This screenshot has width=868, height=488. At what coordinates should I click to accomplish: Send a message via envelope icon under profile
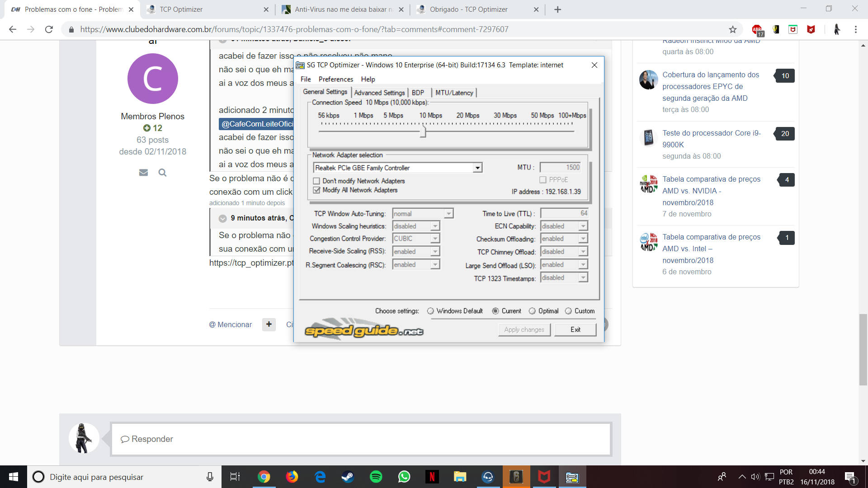143,173
